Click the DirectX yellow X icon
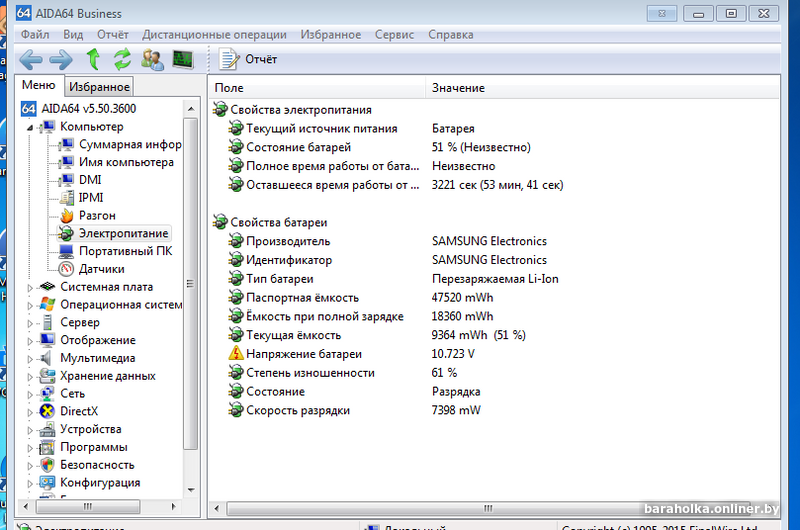Screen dimensions: 800x530 click(x=47, y=411)
